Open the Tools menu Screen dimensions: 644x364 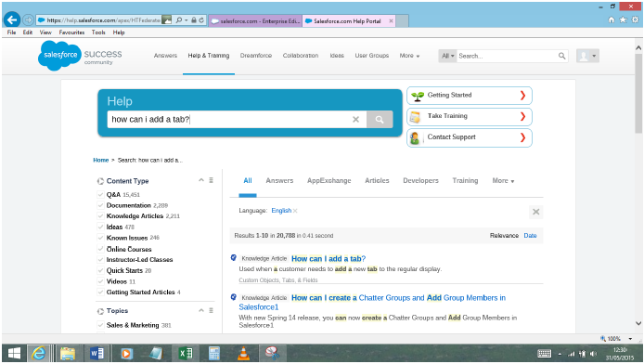pos(98,32)
